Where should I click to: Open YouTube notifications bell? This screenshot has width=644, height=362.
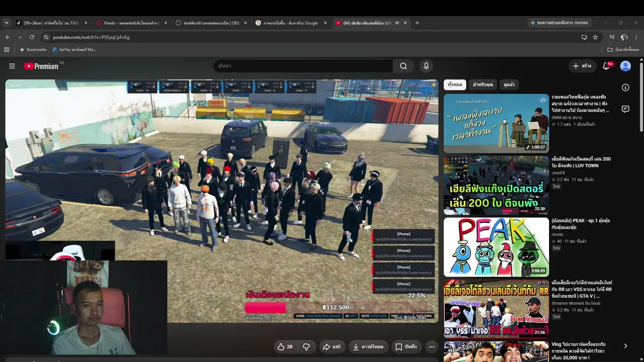[606, 66]
